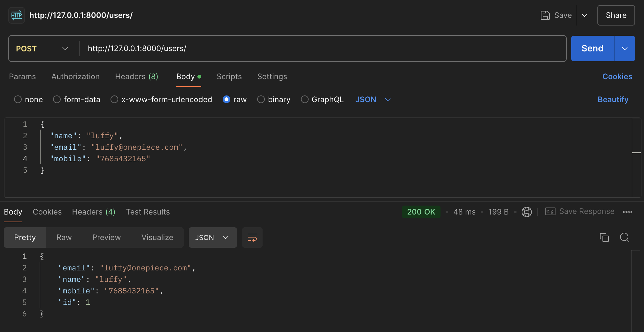Send the request
Viewport: 644px width, 332px height.
tap(592, 49)
